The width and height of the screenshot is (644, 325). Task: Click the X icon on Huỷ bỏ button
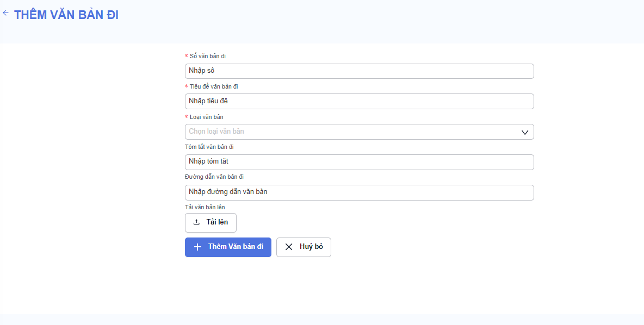[x=289, y=247]
